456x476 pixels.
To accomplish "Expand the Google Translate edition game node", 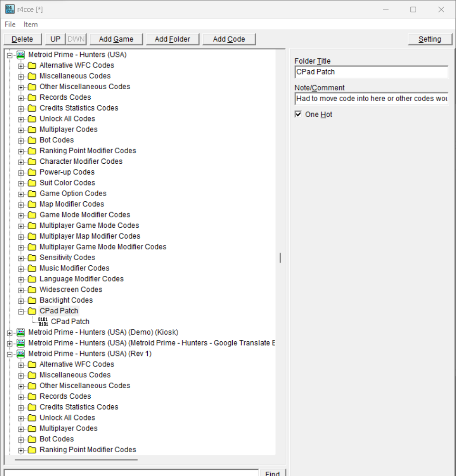I will coord(9,344).
